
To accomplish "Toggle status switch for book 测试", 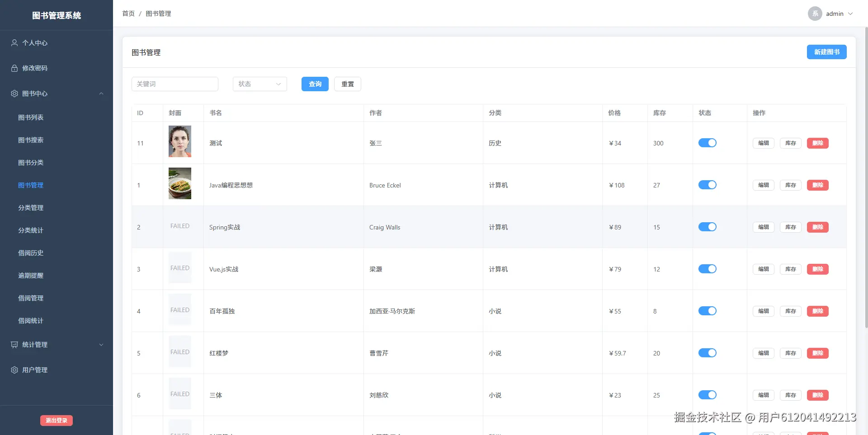I will tap(708, 143).
